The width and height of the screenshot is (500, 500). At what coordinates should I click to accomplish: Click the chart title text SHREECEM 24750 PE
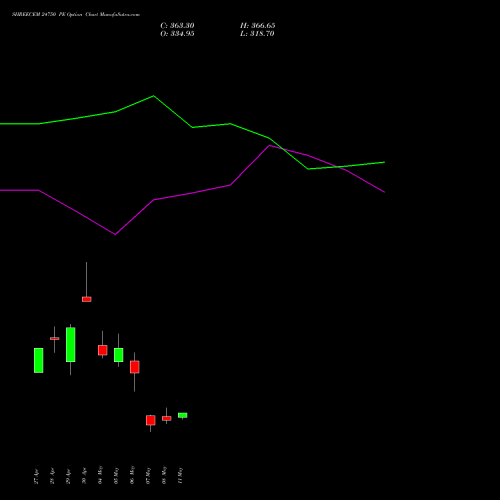click(x=39, y=14)
